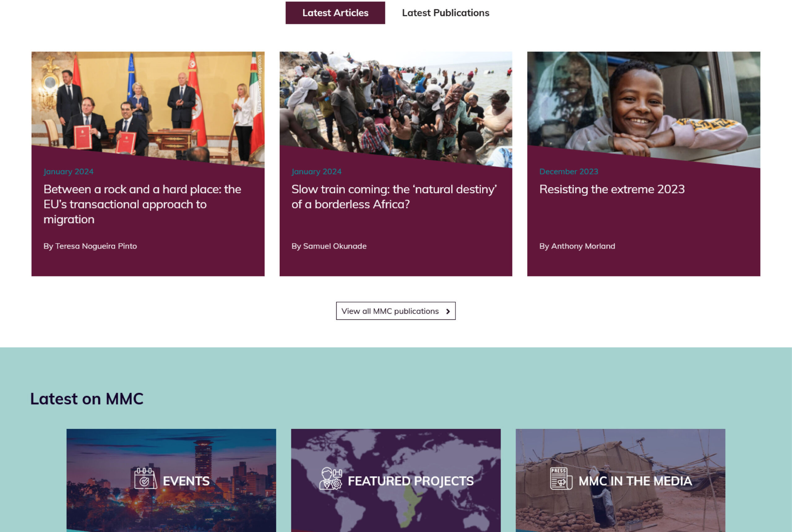The width and height of the screenshot is (792, 532).
Task: Open 'Between a rock and a hard place' article
Action: (x=142, y=204)
